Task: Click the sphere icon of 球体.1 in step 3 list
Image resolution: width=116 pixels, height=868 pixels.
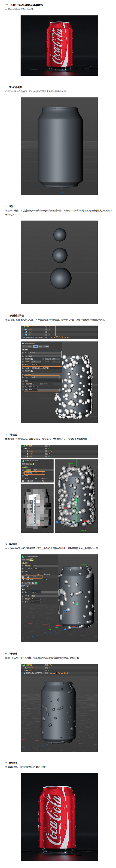Action: [x=26, y=332]
